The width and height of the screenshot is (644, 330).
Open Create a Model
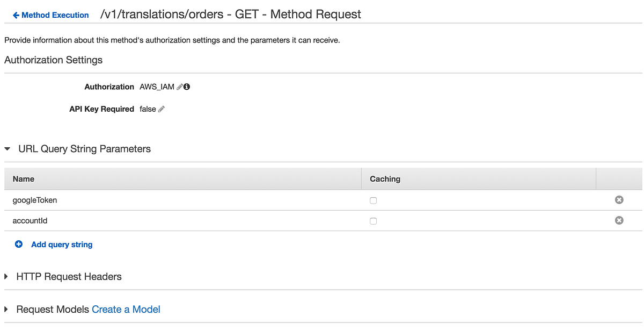coord(126,309)
